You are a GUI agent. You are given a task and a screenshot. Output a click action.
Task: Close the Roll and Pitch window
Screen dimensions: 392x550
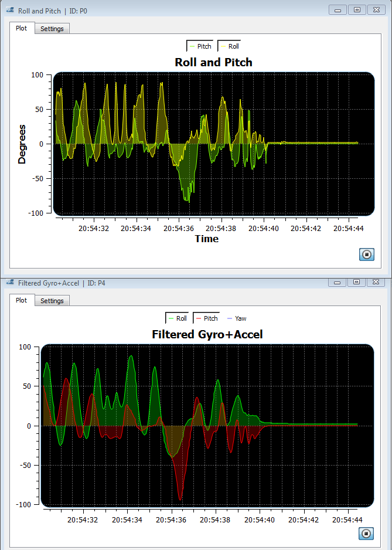pos(376,10)
